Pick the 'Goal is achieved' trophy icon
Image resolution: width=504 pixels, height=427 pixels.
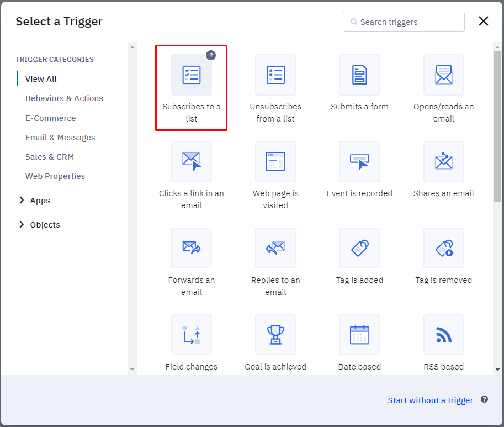tap(275, 335)
